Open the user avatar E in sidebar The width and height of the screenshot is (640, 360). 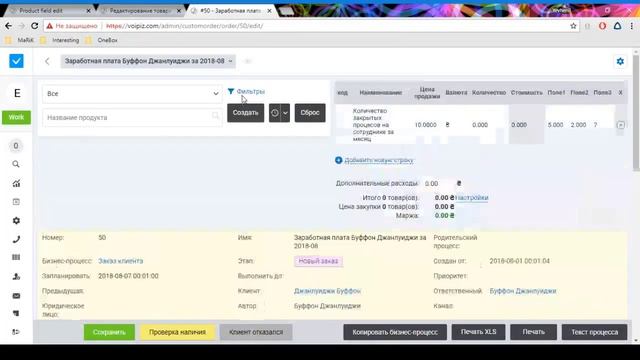coord(17,93)
